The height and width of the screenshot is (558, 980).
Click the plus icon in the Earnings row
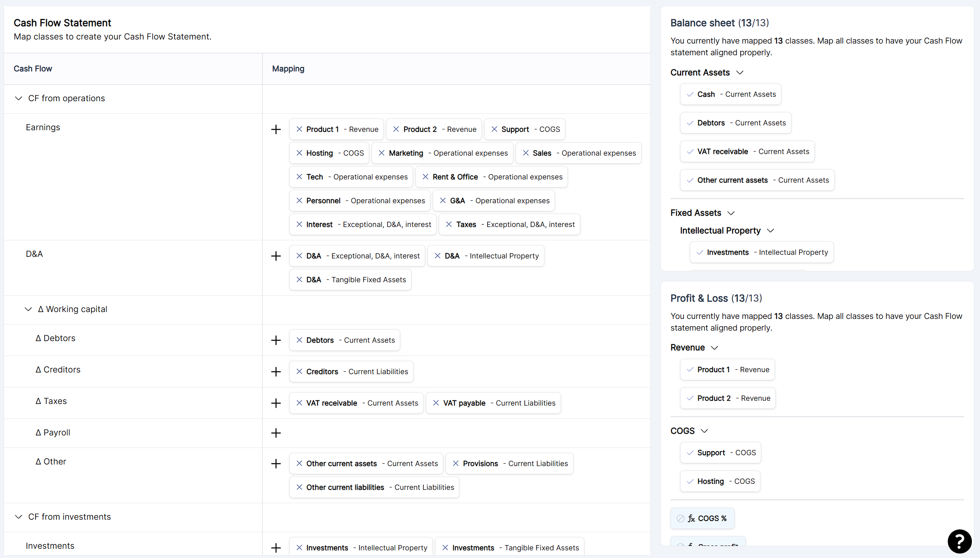click(x=276, y=129)
